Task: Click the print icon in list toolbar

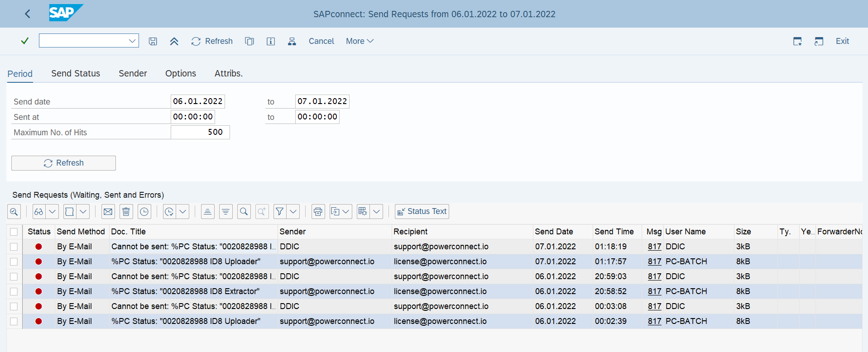Action: [318, 211]
